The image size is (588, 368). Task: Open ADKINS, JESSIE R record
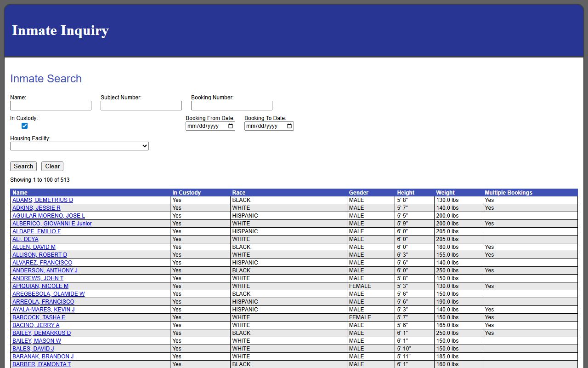36,208
